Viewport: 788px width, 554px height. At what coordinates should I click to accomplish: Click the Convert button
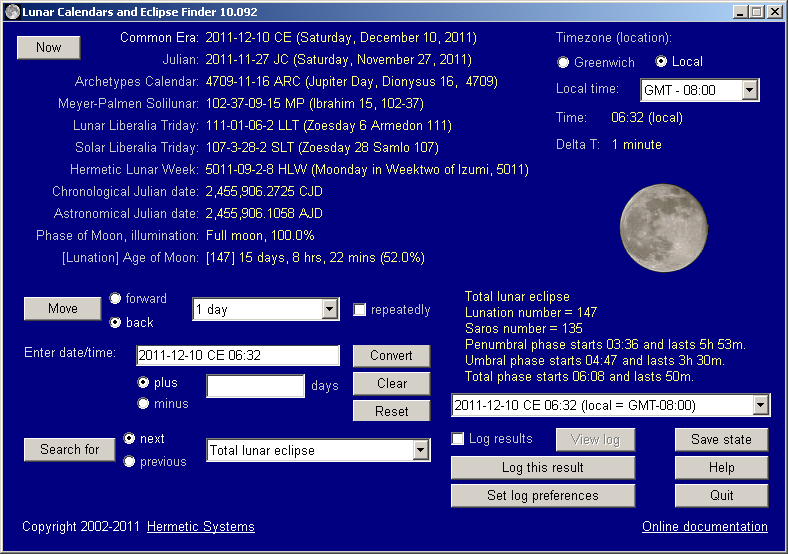[391, 356]
